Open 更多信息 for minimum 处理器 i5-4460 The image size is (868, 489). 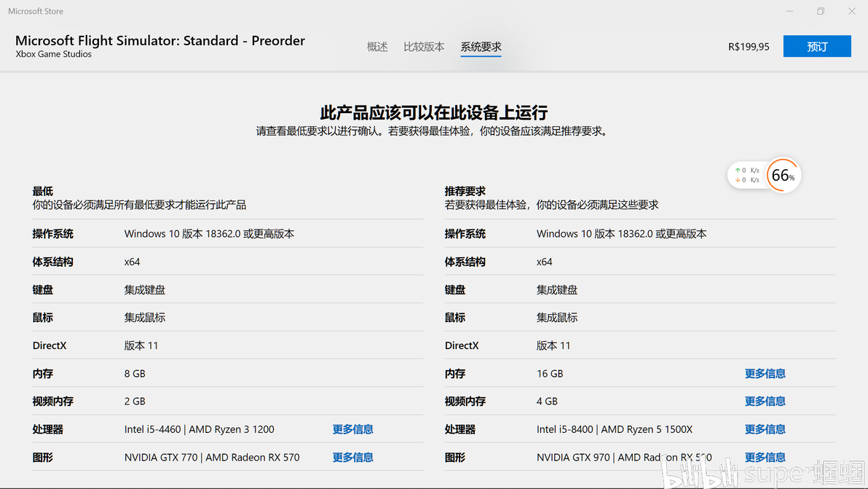(352, 429)
